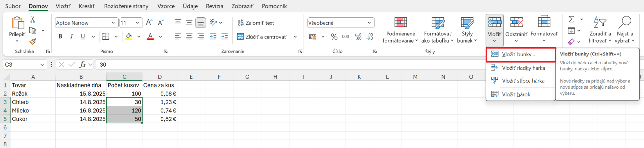Click the Prilepiť paste icon
This screenshot has height=148, width=644.
(x=17, y=23)
